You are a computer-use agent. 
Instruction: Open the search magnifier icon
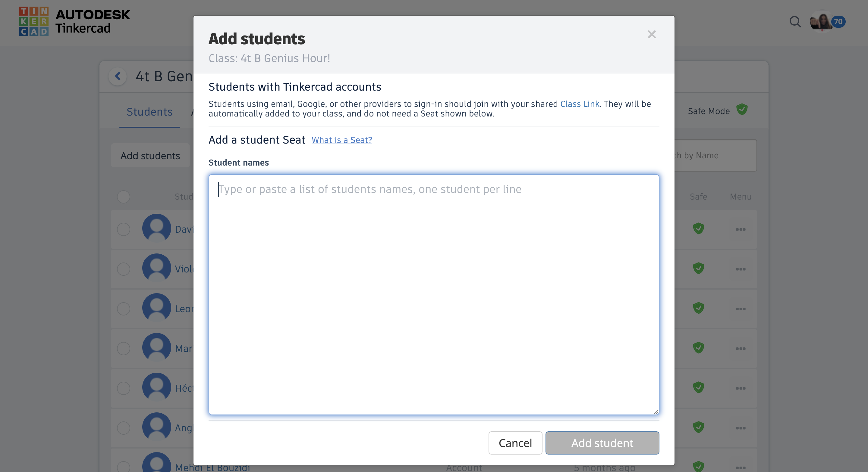point(795,22)
